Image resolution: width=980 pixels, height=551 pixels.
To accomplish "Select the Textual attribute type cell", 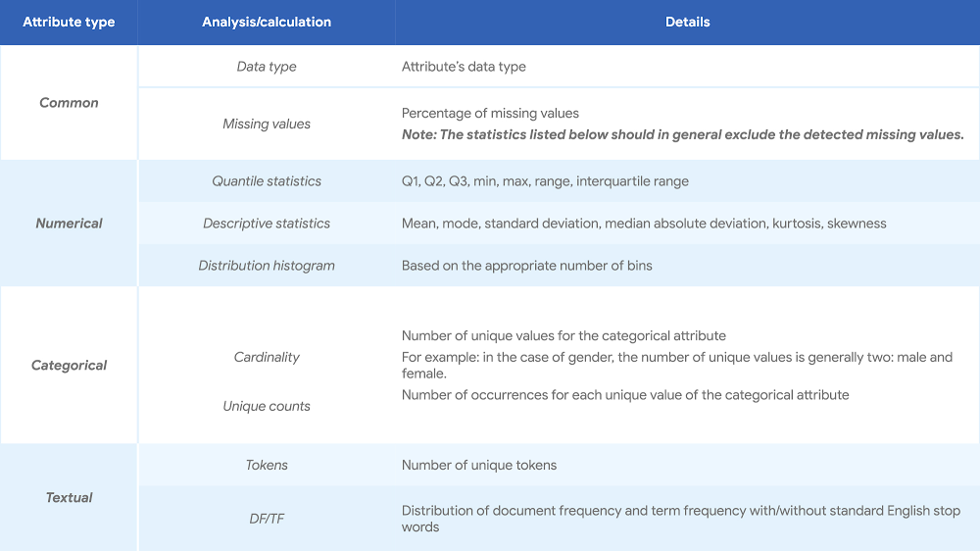I will pos(69,498).
